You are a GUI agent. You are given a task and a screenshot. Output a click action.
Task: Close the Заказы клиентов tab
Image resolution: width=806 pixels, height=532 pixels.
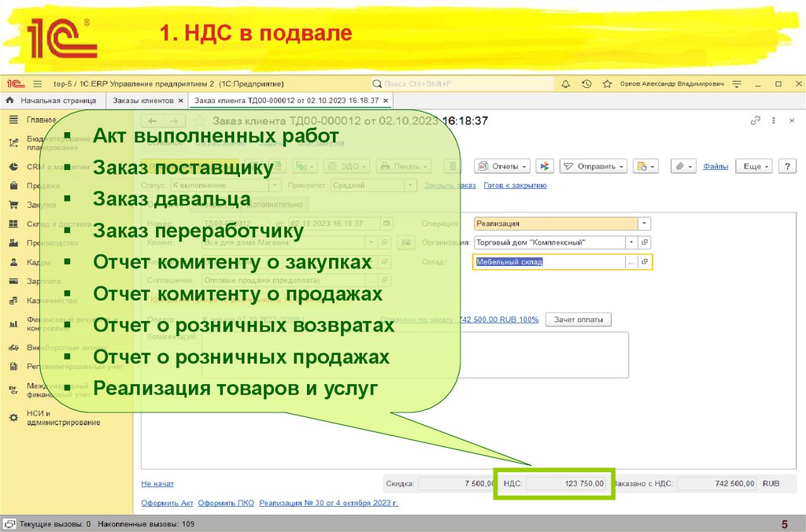pos(180,101)
